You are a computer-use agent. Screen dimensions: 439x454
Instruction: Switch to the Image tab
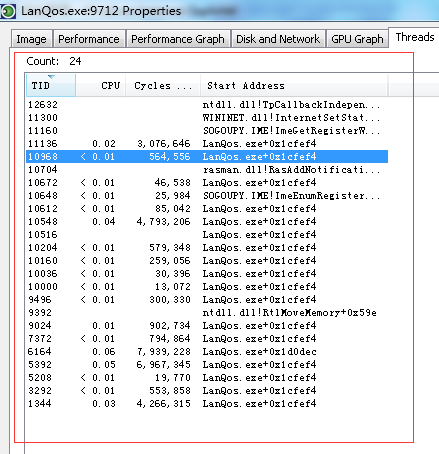32,39
